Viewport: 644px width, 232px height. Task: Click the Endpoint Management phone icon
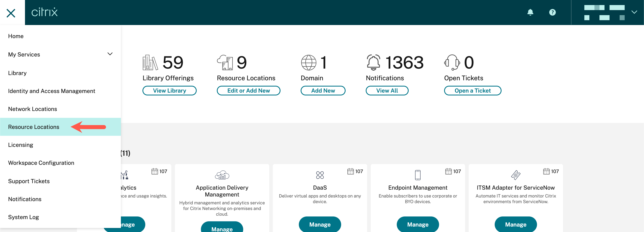(x=418, y=175)
